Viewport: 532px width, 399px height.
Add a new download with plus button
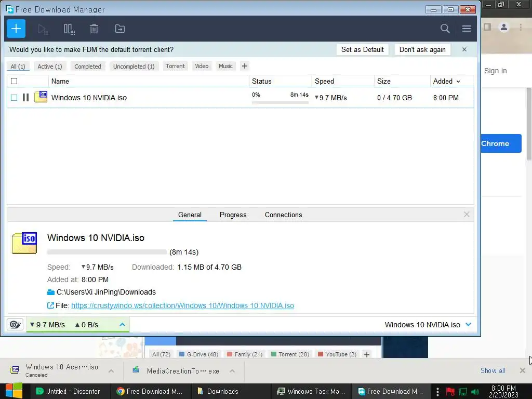point(16,29)
